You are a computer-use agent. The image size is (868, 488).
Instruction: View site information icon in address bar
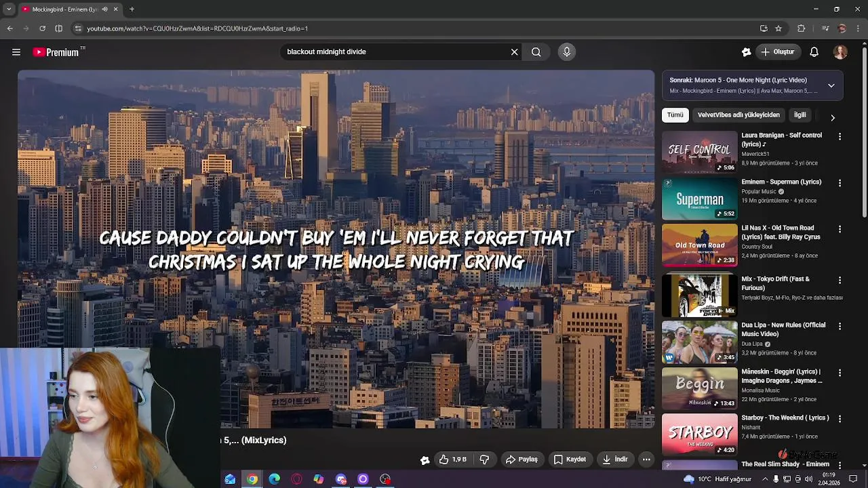(x=78, y=28)
